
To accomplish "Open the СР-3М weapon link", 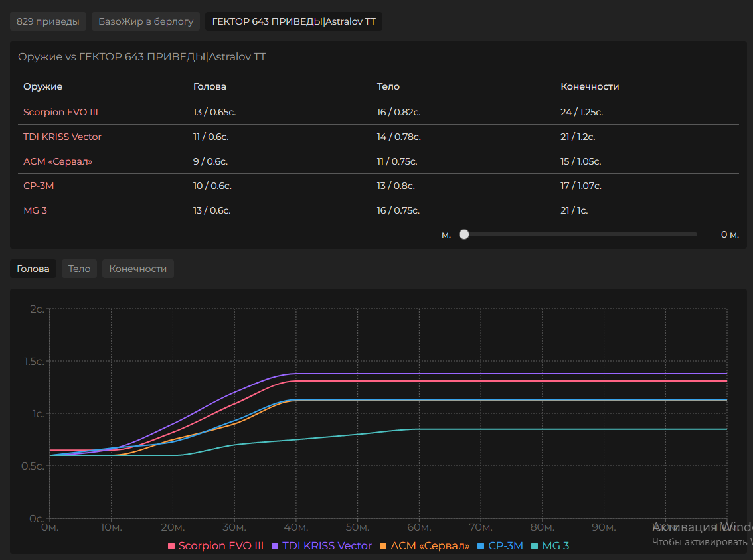I will tap(39, 186).
